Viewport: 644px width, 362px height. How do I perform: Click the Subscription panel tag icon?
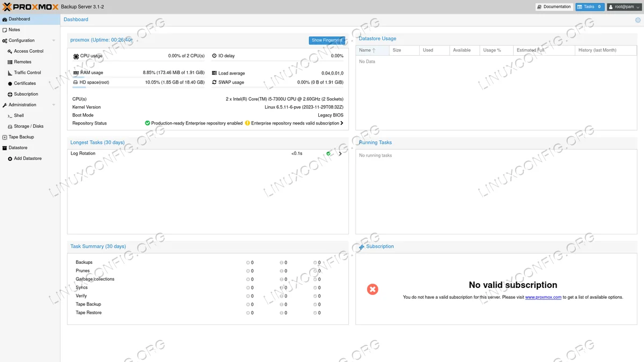[362, 247]
